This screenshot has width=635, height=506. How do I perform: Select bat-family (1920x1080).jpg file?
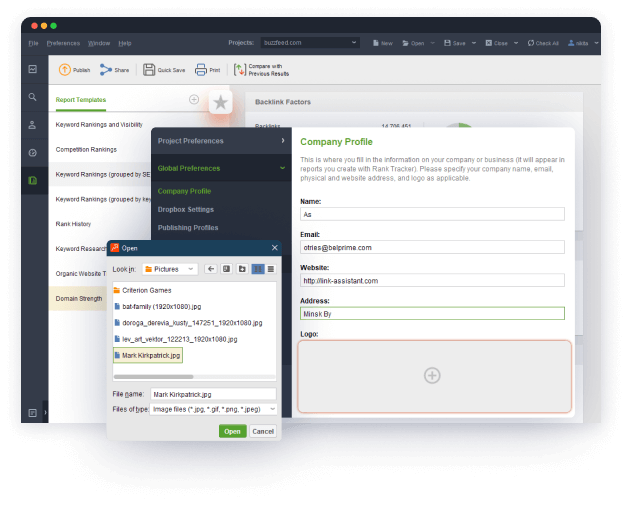click(158, 307)
